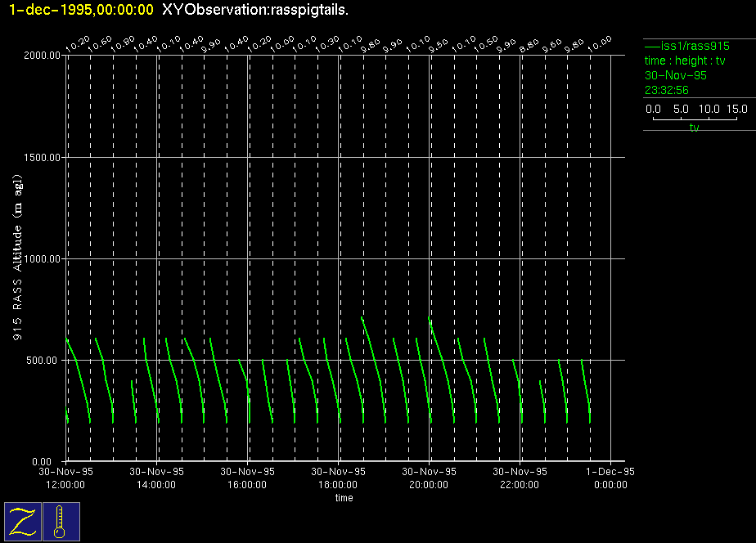Image resolution: width=756 pixels, height=543 pixels.
Task: Click the 22:00:00 time axis label
Action: point(520,484)
